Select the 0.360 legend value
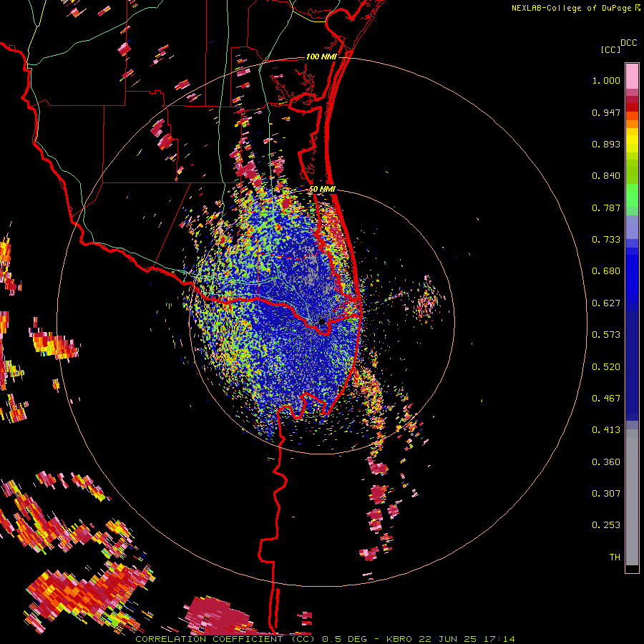The width and height of the screenshot is (644, 644). point(606,462)
